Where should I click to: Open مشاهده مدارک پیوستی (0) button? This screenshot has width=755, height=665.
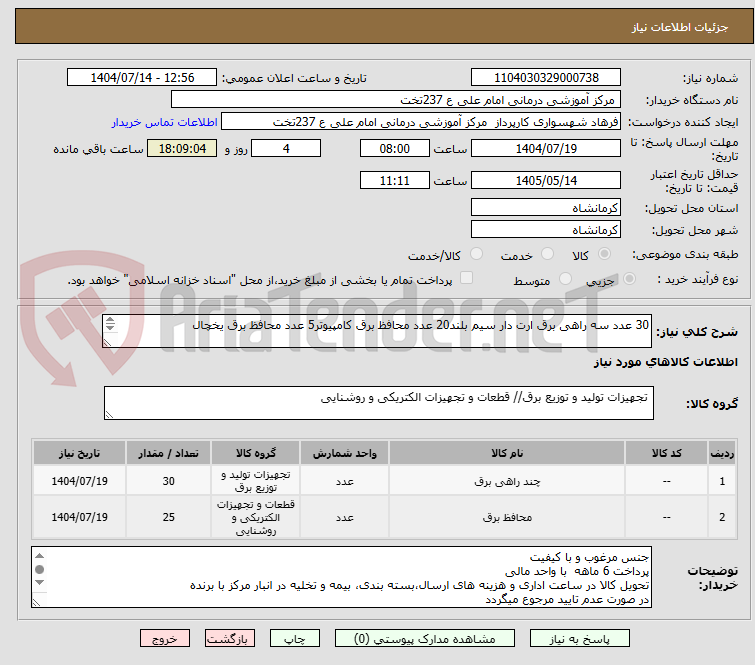point(425,639)
